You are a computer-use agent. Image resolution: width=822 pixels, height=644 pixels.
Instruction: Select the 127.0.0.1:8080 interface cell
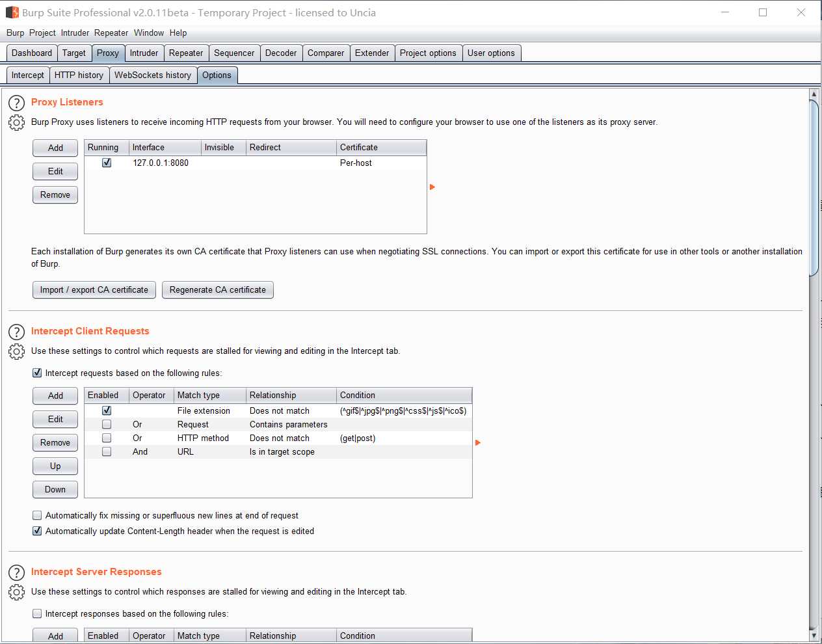(165, 163)
